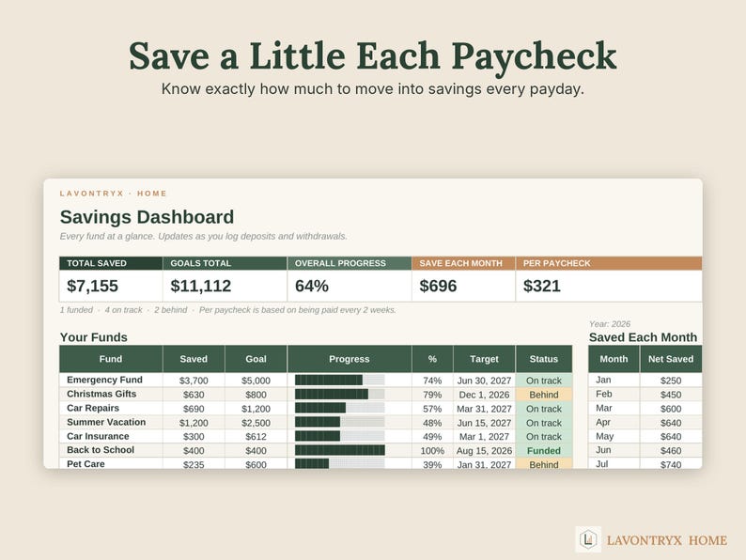Click the Funded status cell
Image resolution: width=746 pixels, height=560 pixels.
(544, 451)
